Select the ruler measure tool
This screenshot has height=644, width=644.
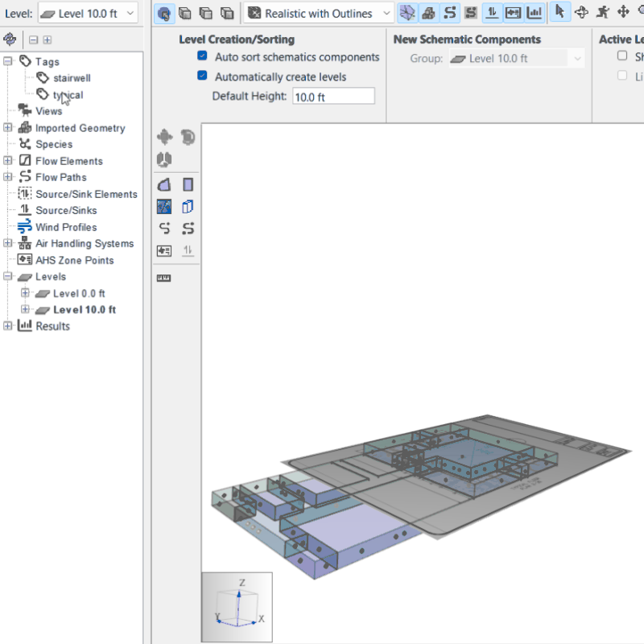pyautogui.click(x=164, y=278)
